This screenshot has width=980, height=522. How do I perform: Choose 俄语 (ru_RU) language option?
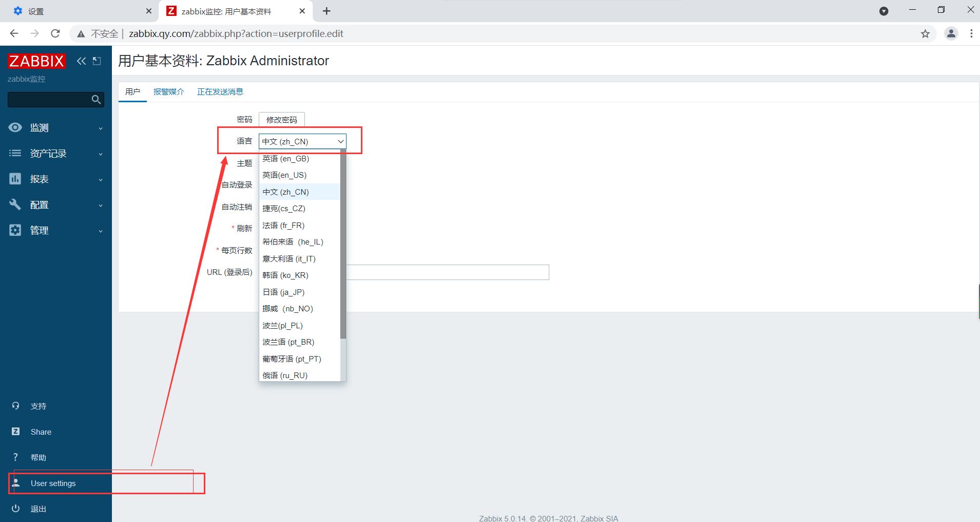(x=300, y=376)
